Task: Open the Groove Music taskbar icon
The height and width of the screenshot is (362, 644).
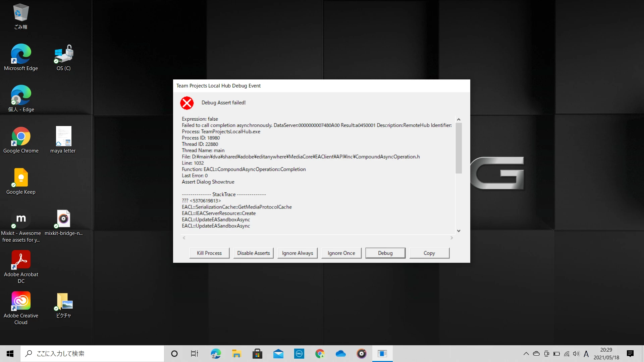Action: click(361, 354)
